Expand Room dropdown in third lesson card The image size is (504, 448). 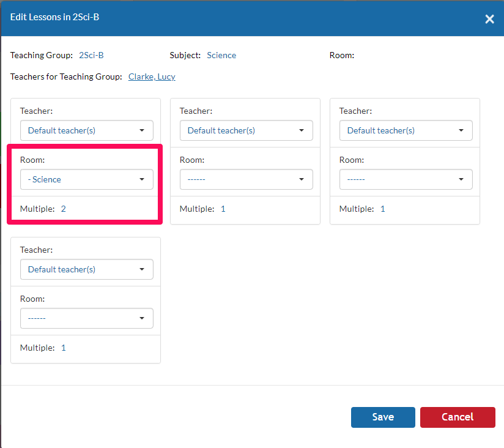(406, 179)
